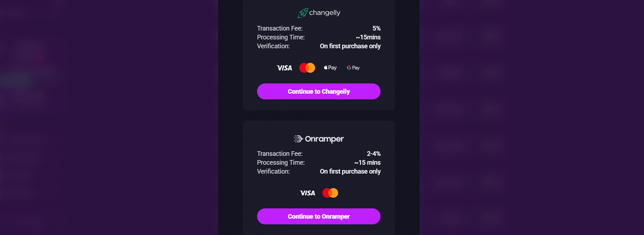Click the Onramper logo icon

[298, 139]
